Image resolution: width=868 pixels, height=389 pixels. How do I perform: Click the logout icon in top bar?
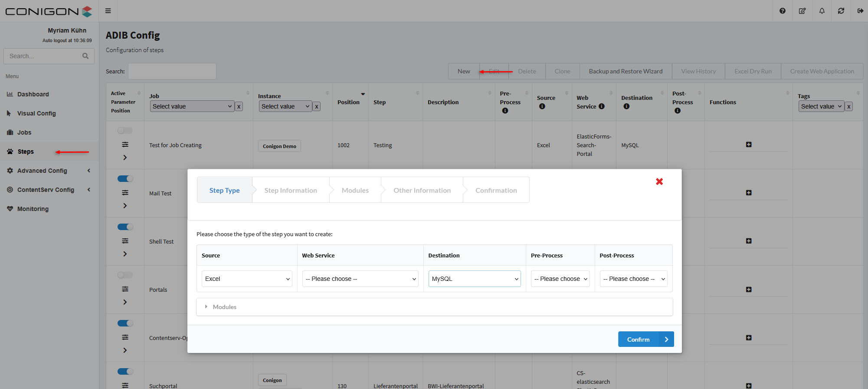(860, 11)
